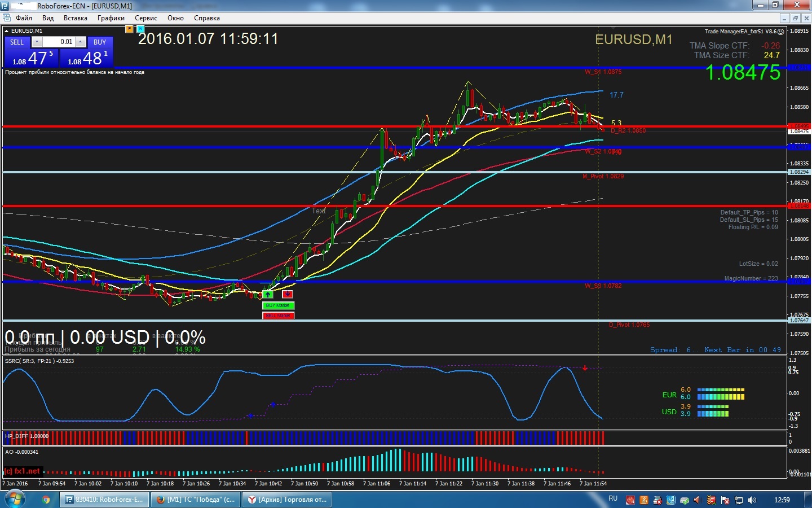Click the sell price 1.08 47 tile
The height and width of the screenshot is (508, 812).
pos(32,58)
